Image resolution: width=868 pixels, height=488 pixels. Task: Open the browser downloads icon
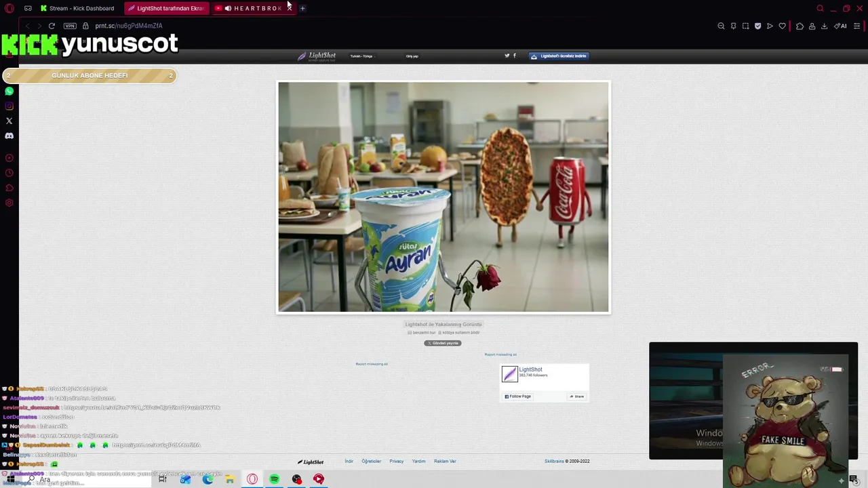click(824, 26)
